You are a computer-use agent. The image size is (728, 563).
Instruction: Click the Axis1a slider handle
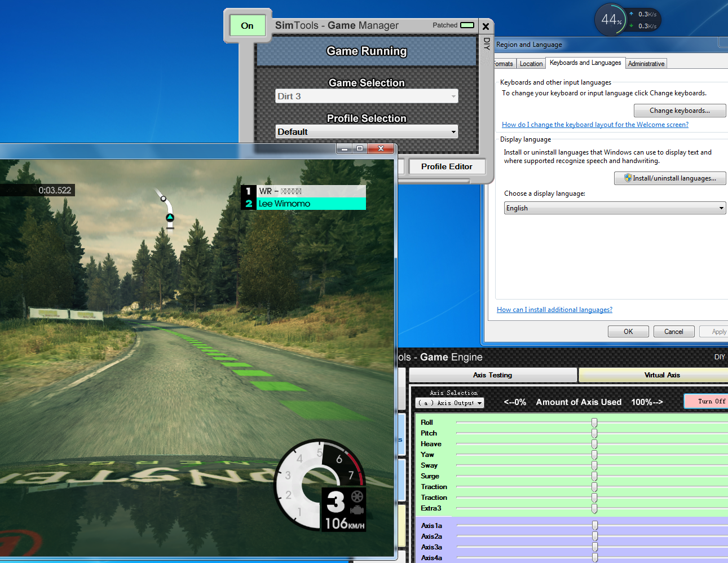click(x=595, y=526)
